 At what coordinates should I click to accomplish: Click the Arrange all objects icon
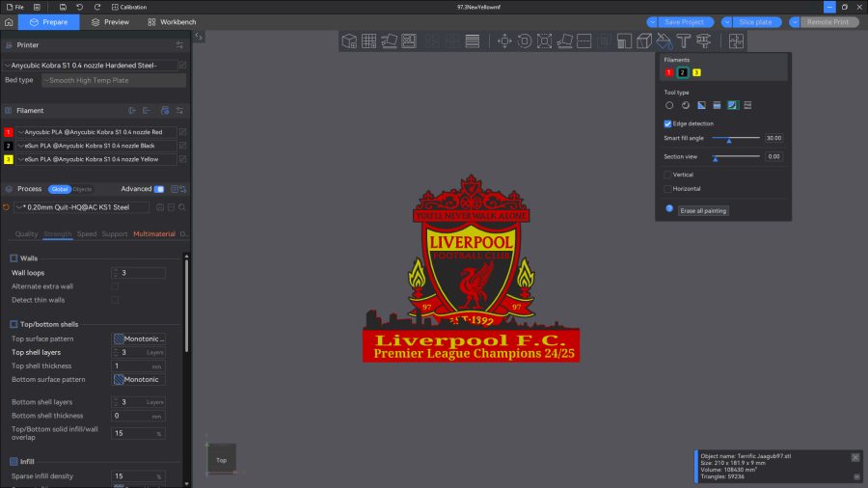pos(409,41)
